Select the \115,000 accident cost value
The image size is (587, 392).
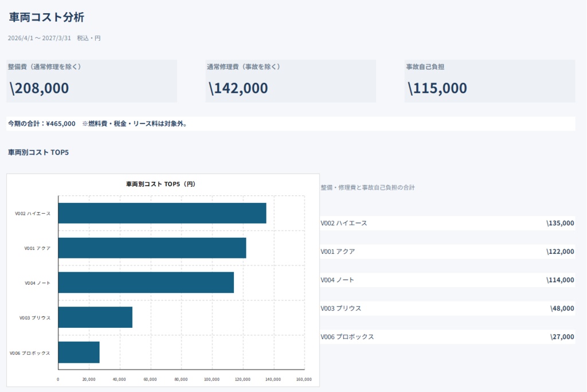[x=437, y=88]
